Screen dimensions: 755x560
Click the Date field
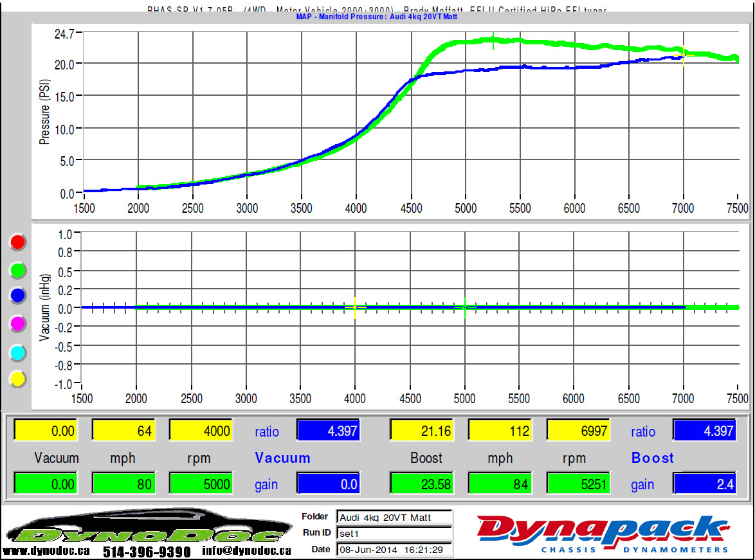click(394, 549)
